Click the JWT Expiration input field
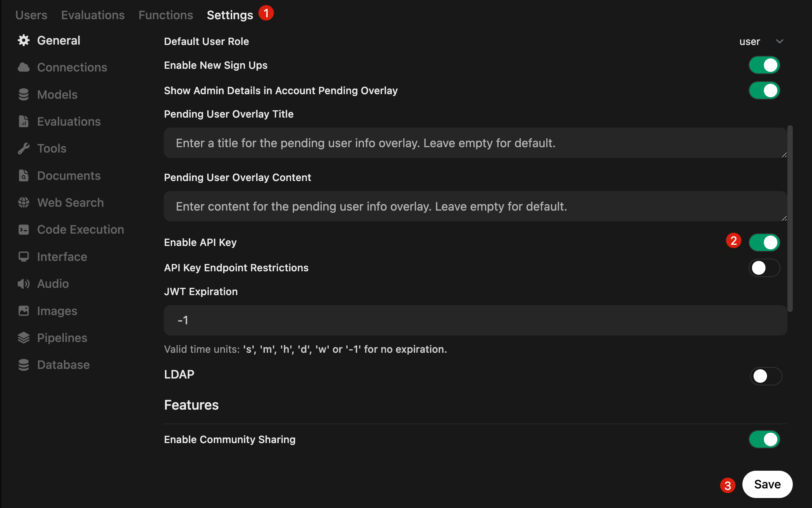Viewport: 812px width, 508px height. coord(476,320)
